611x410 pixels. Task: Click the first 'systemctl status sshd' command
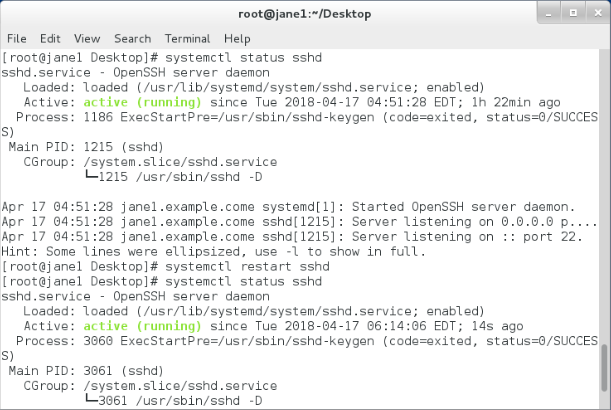244,58
